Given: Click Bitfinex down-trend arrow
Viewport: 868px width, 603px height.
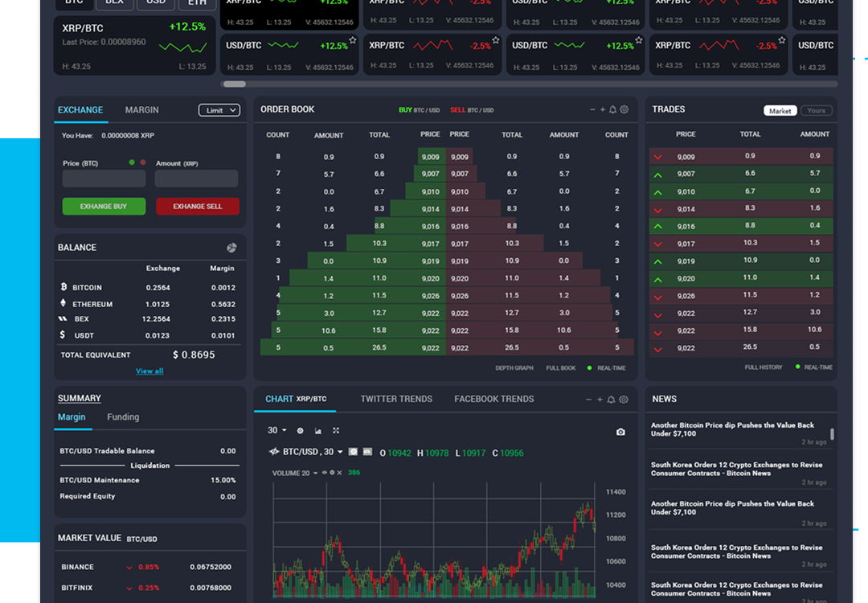Looking at the screenshot, I should coord(129,588).
